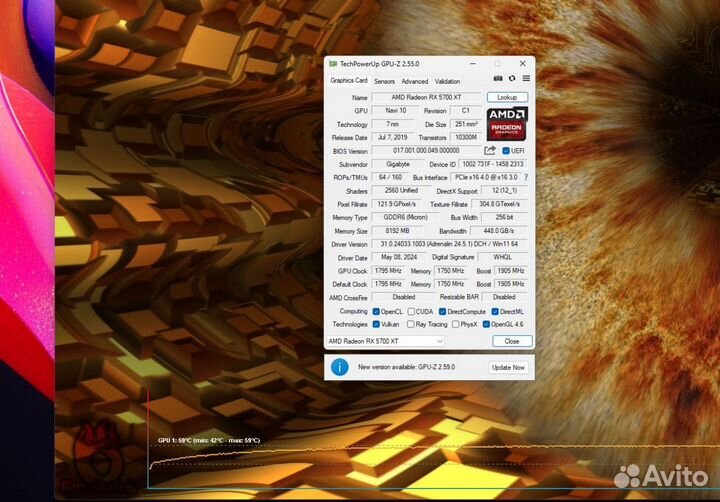Click the refresh icon in GPU-Z toolbar
This screenshot has width=720, height=502.
click(512, 78)
